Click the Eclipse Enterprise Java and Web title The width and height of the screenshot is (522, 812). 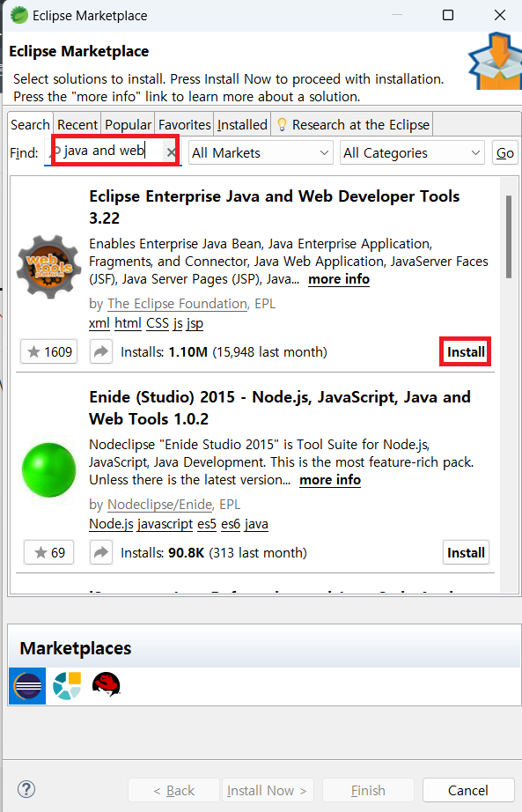click(x=274, y=207)
